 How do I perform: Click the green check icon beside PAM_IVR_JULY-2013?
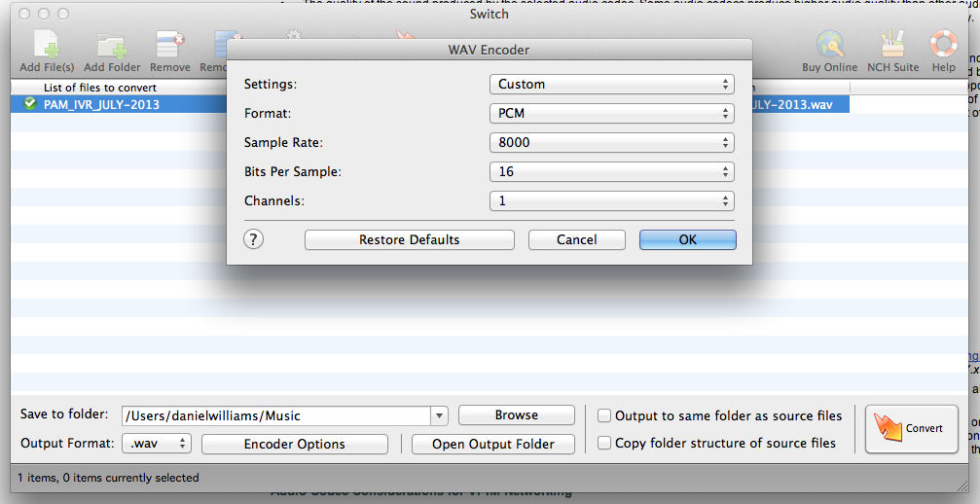(30, 104)
